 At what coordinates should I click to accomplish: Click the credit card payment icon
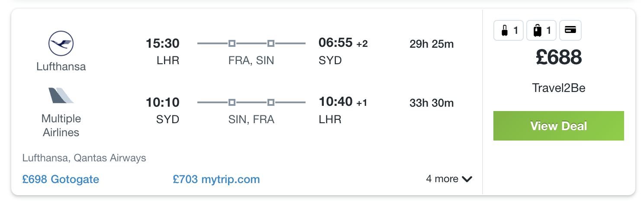[570, 31]
